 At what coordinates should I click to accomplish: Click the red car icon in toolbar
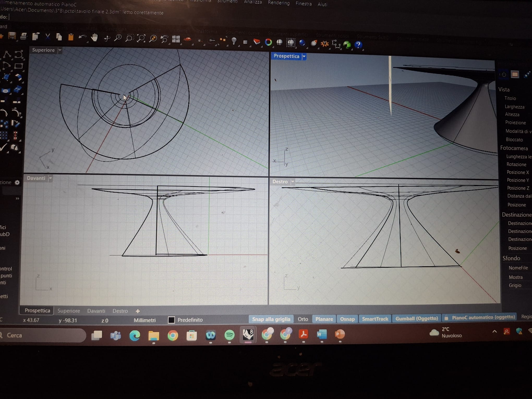(x=187, y=40)
